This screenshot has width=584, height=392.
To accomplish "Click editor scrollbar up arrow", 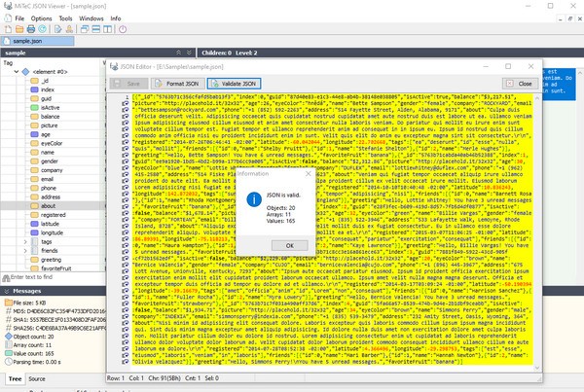I will 537,98.
